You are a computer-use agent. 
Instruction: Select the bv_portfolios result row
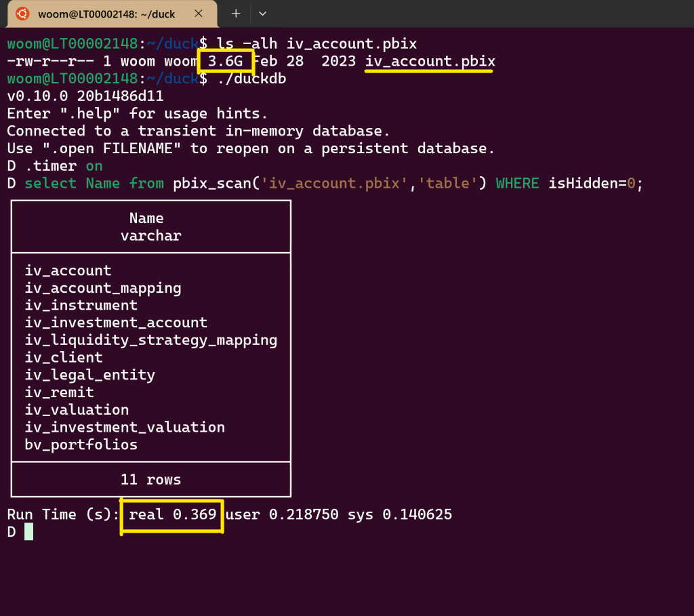[x=81, y=445]
